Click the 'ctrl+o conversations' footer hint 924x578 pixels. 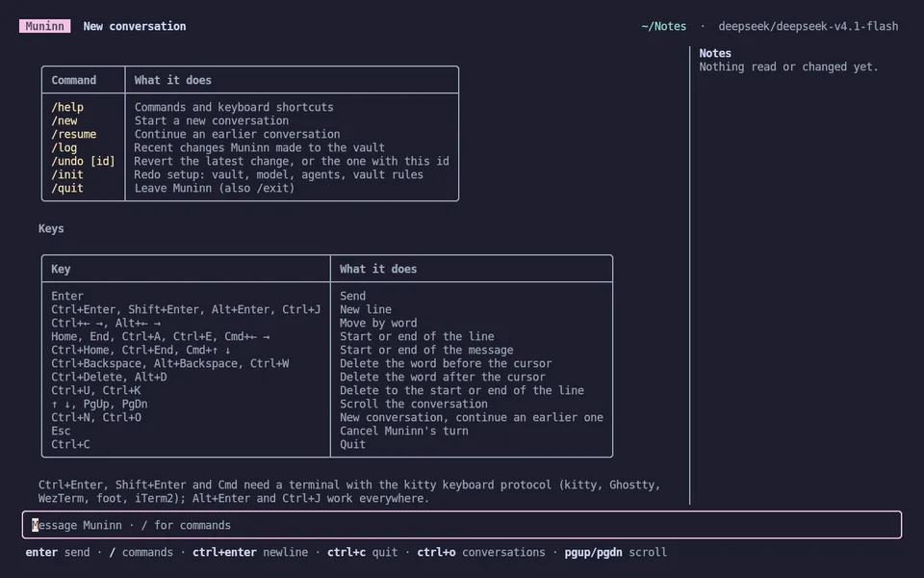tap(481, 552)
